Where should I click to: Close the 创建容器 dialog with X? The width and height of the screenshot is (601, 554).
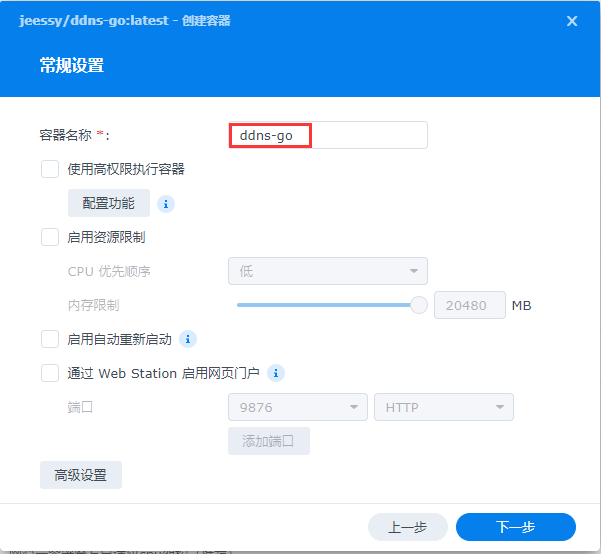coord(572,21)
